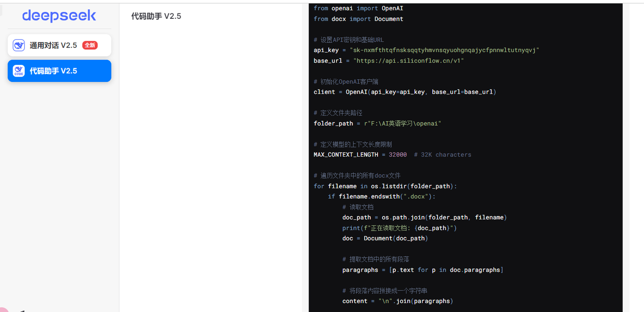Click the 代码助手 V2.5 page header title
The width and height of the screenshot is (644, 312).
(156, 17)
